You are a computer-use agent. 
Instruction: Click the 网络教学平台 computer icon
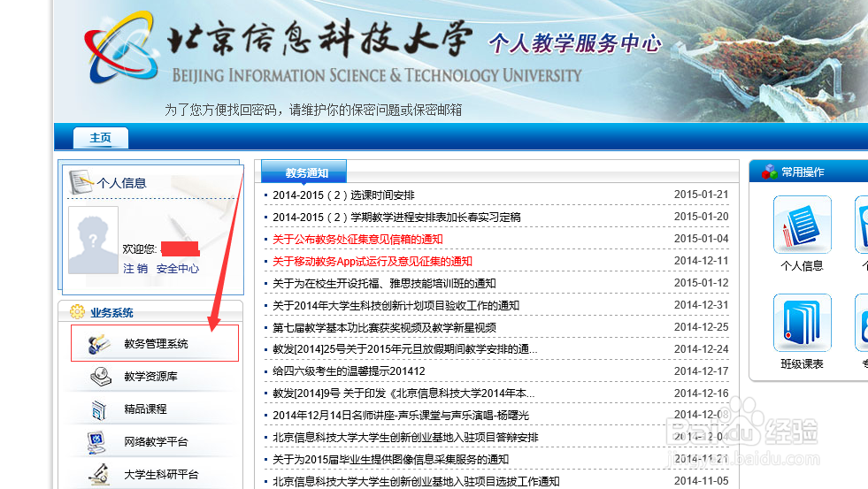point(96,442)
